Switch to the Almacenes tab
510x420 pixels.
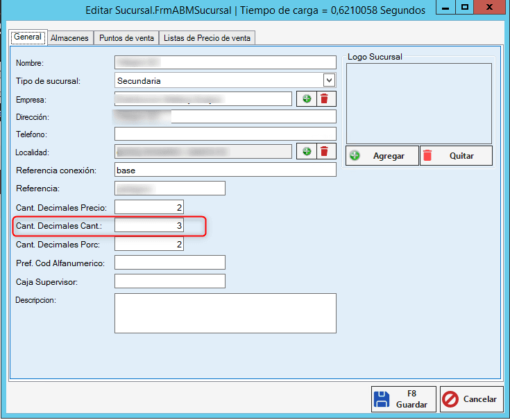[x=69, y=38]
